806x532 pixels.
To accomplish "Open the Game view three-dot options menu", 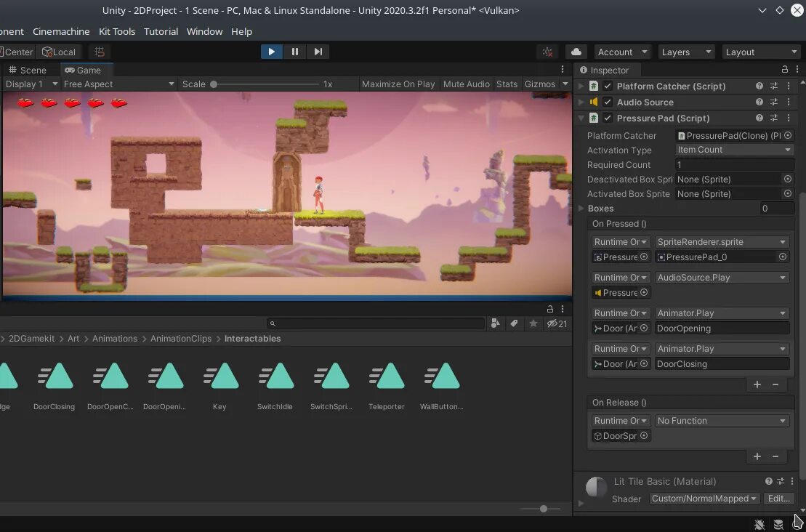I will (563, 69).
